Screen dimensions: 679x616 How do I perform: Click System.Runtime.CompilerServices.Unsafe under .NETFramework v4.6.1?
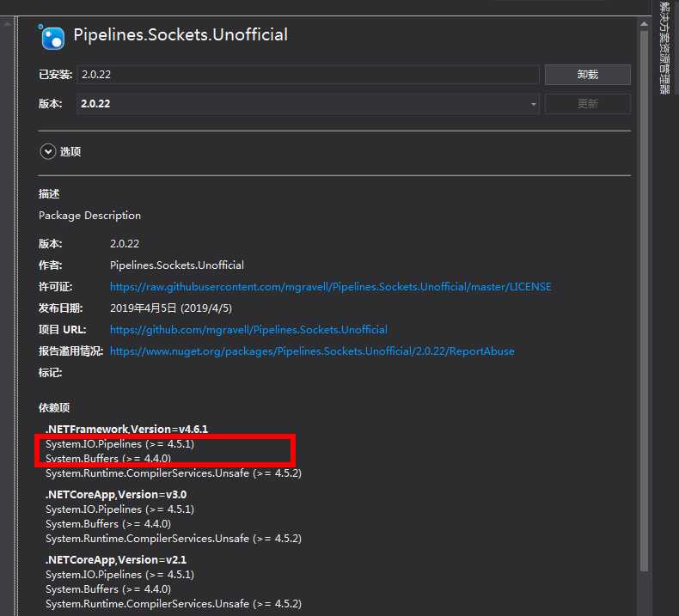click(x=174, y=473)
